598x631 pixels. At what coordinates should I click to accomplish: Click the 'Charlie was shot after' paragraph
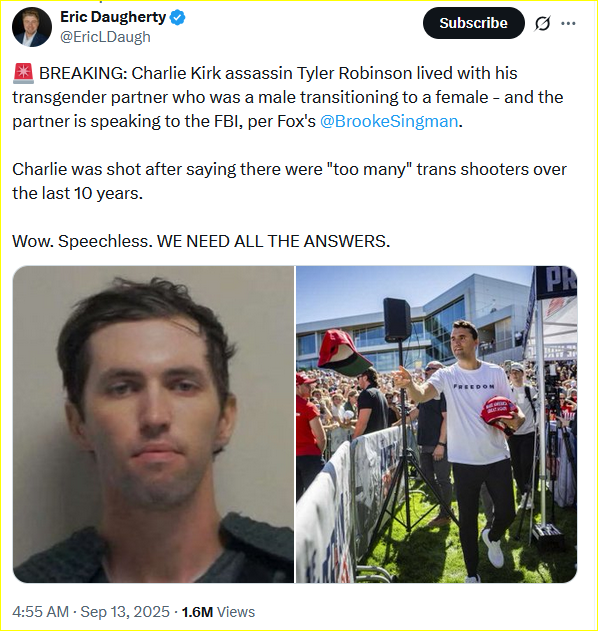click(x=289, y=181)
